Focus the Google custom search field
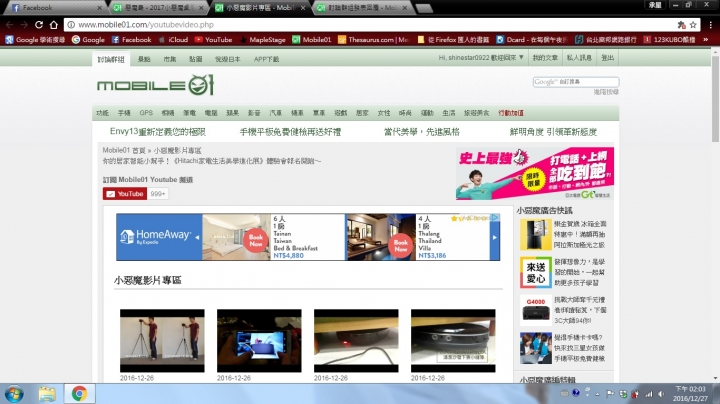This screenshot has width=720, height=404. 576,82
